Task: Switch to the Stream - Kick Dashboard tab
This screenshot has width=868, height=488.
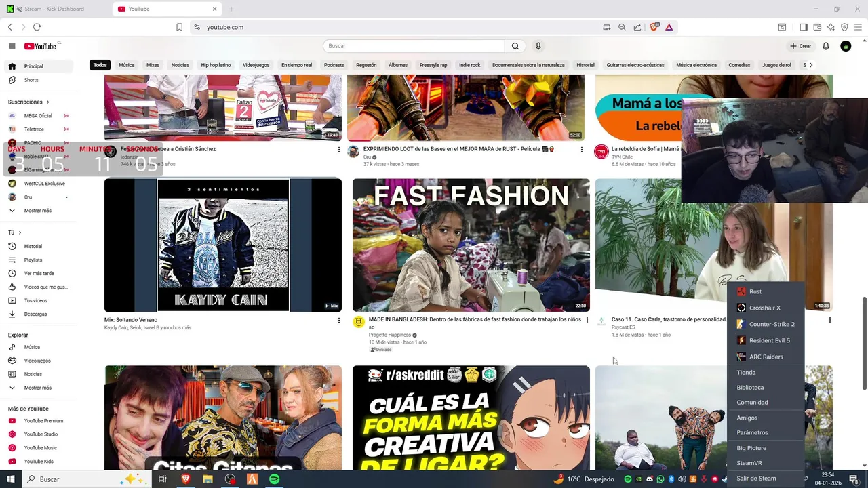Action: [x=54, y=9]
